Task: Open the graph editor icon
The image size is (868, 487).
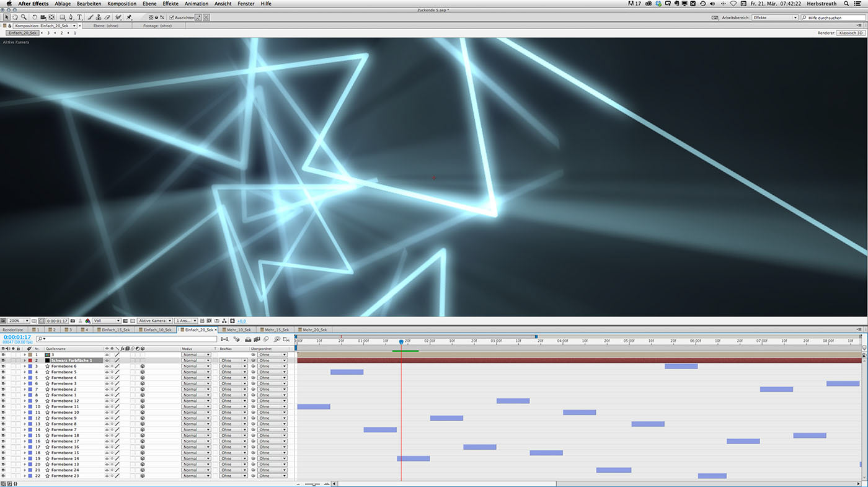Action: pyautogui.click(x=286, y=339)
